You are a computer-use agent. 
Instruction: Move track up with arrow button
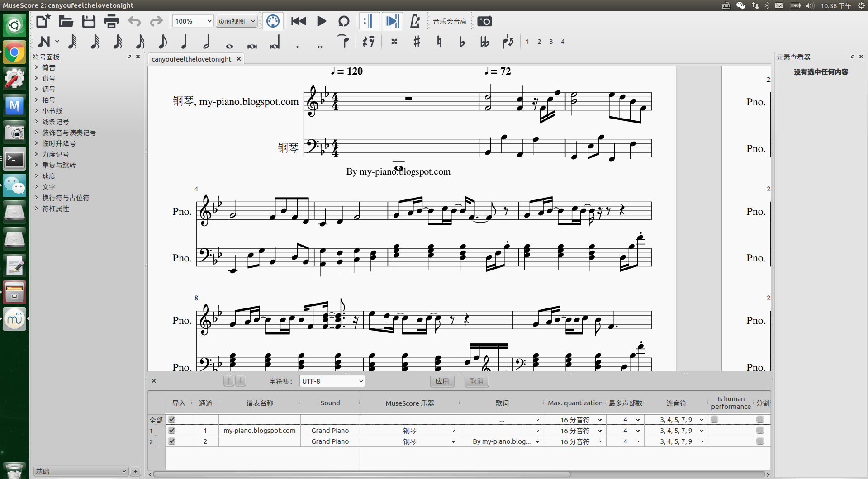229,381
